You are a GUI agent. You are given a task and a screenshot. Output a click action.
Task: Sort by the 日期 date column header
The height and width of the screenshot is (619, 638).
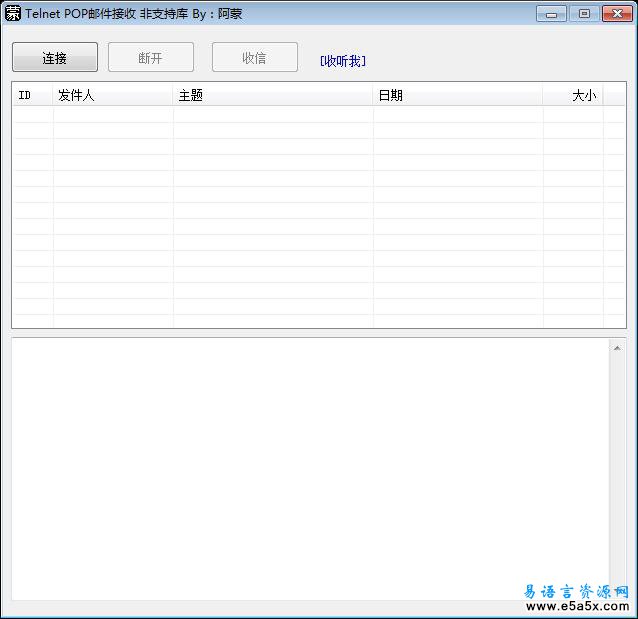click(x=458, y=95)
